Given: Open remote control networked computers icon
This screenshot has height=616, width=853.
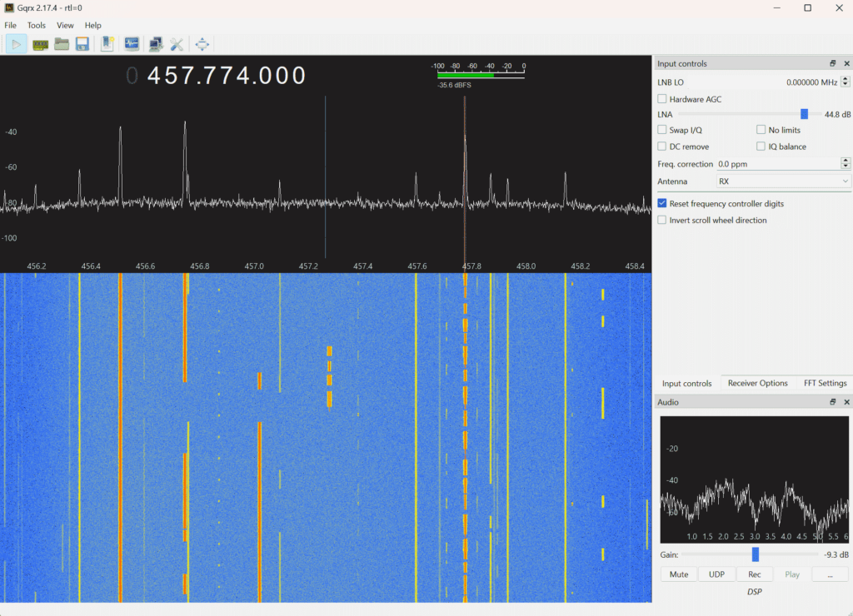Looking at the screenshot, I should point(156,44).
